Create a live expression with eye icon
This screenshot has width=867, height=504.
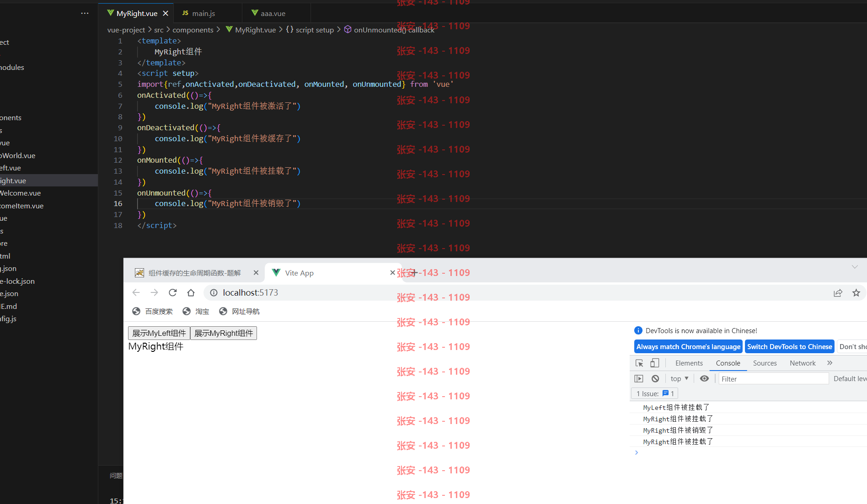[x=705, y=379]
